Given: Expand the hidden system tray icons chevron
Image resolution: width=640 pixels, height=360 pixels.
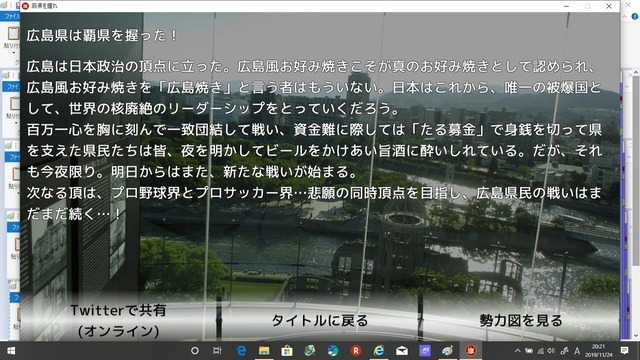Looking at the screenshot, I should tap(518, 351).
